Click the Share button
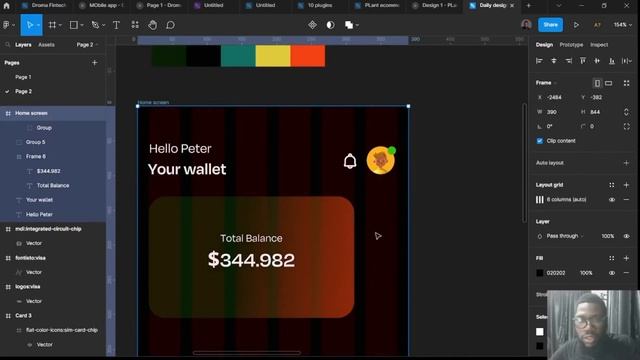 pyautogui.click(x=550, y=25)
